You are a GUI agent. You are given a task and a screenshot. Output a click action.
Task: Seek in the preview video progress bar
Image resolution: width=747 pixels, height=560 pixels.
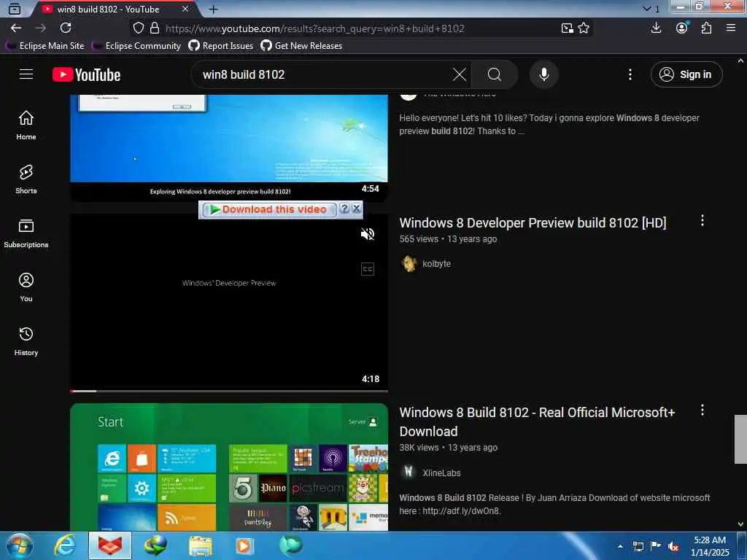pyautogui.click(x=229, y=391)
